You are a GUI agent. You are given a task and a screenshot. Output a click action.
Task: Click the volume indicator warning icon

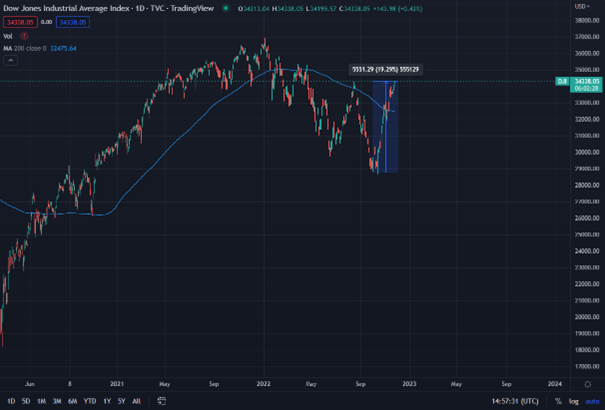coord(24,36)
